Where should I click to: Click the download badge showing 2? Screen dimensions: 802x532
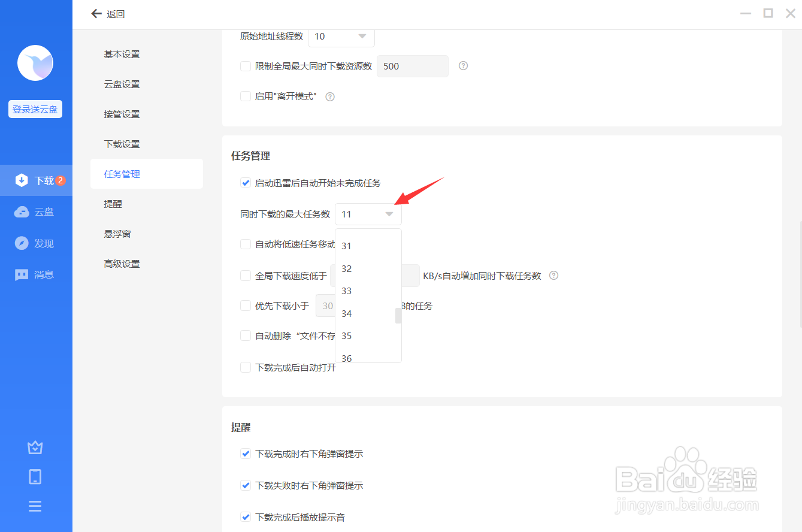(x=60, y=180)
